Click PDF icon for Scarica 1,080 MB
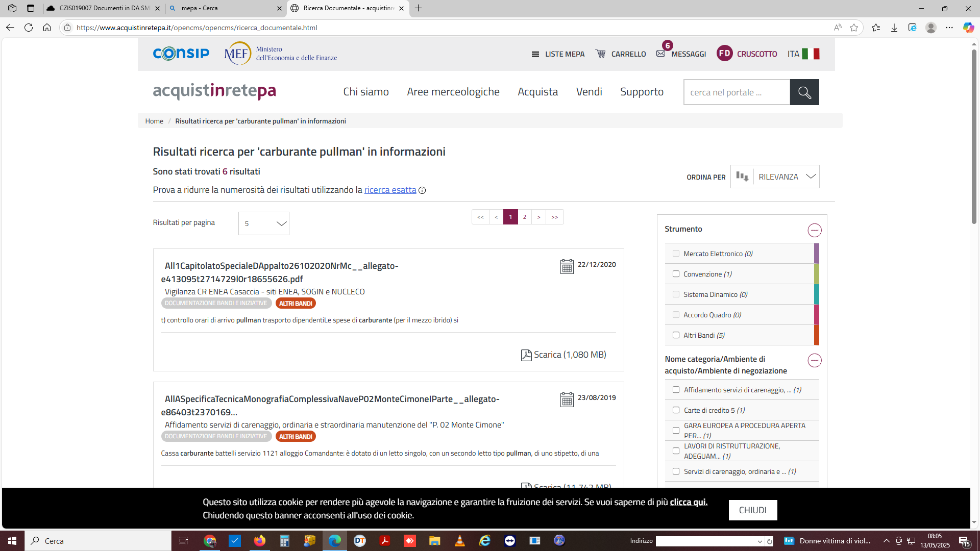This screenshot has height=551, width=980. point(526,355)
